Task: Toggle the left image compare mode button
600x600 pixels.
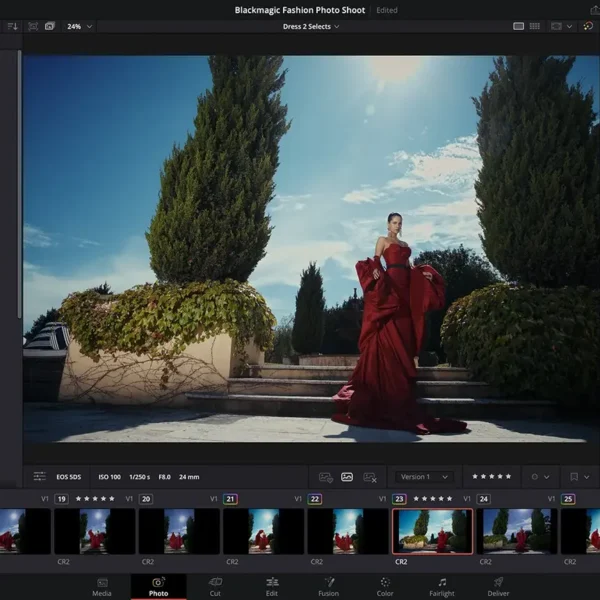Action: click(x=325, y=477)
